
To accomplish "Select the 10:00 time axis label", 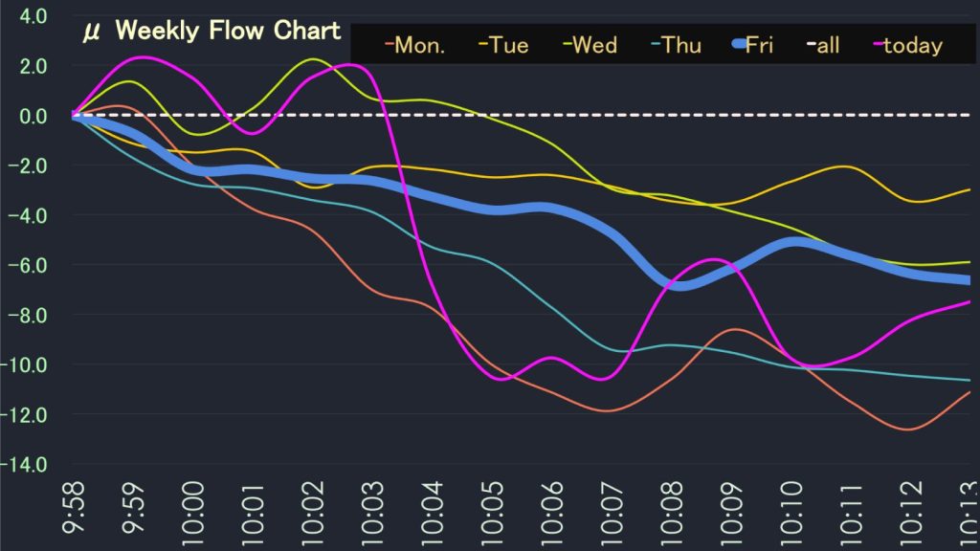I will [193, 513].
